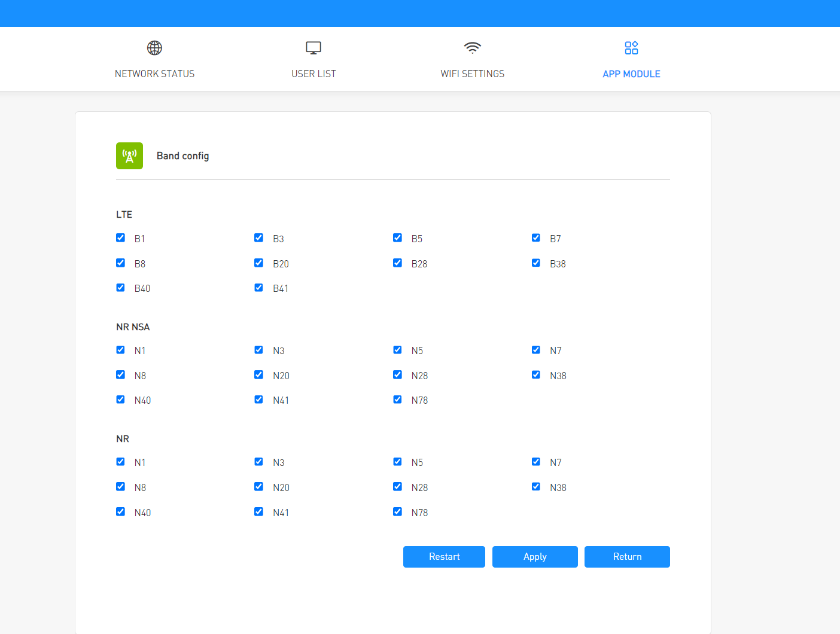
Task: Toggle N8 checkbox under NR NSA
Action: click(120, 374)
